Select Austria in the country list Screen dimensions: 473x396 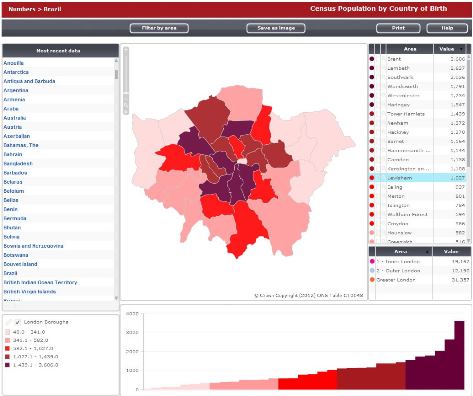point(13,127)
